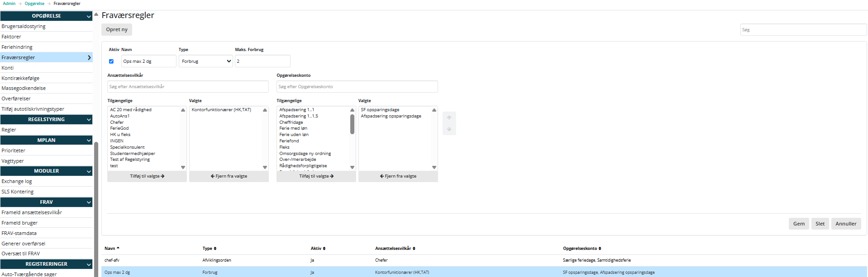Collapse the REGISTRERINGER sidebar section
The height and width of the screenshot is (277, 868).
(x=89, y=264)
